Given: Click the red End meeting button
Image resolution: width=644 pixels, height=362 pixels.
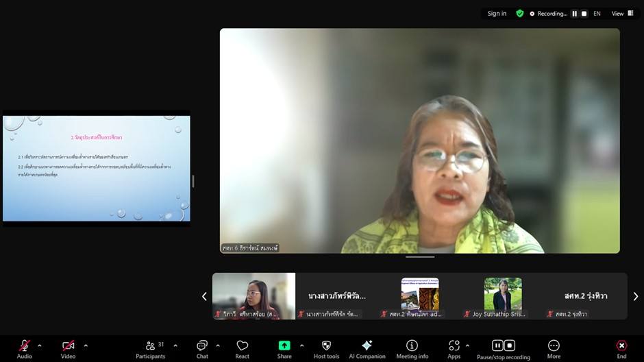Looking at the screenshot, I should click(621, 348).
